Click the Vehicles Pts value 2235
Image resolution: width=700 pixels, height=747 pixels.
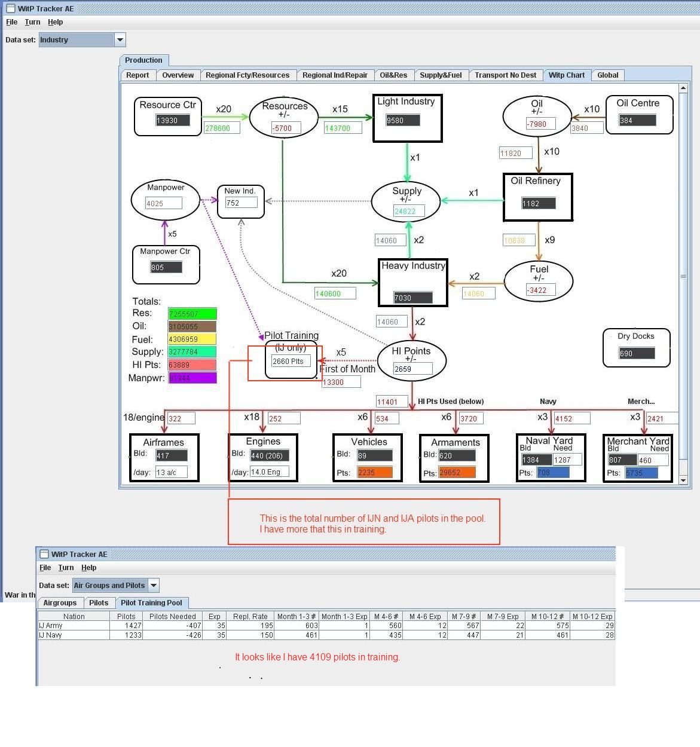pyautogui.click(x=375, y=472)
